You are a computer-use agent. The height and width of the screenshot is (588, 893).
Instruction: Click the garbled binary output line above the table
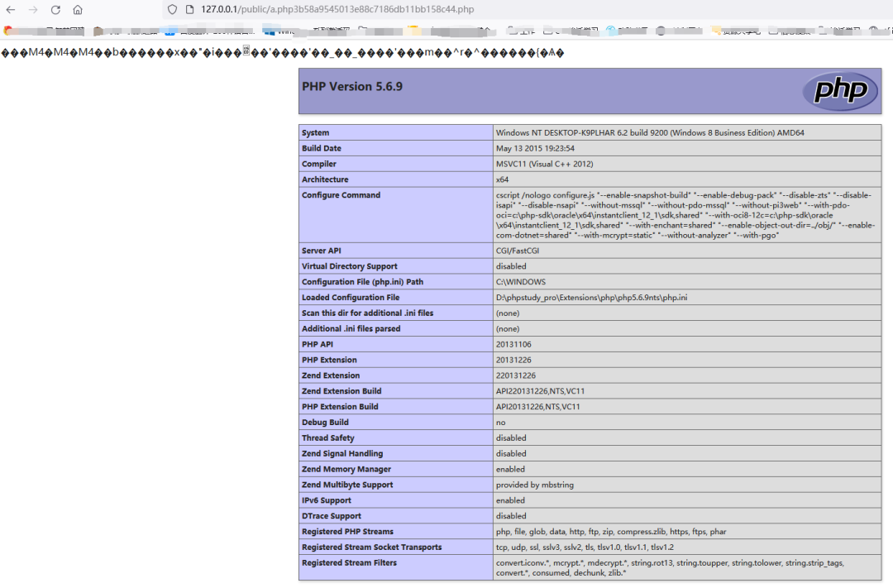point(283,53)
